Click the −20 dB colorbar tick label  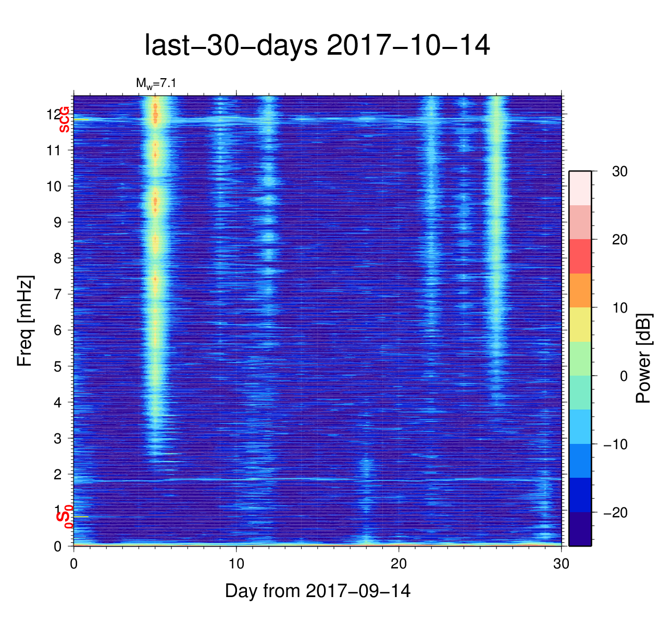pyautogui.click(x=615, y=513)
